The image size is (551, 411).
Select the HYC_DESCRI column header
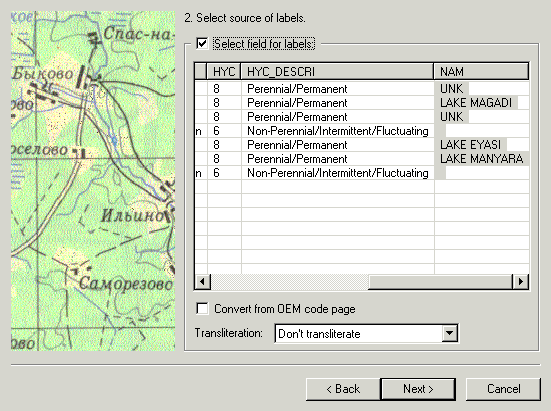[x=337, y=71]
